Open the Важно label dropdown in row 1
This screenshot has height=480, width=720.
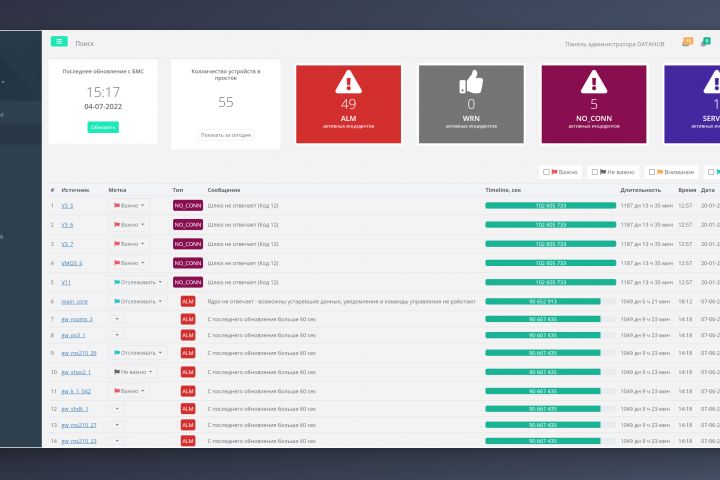[x=129, y=205]
